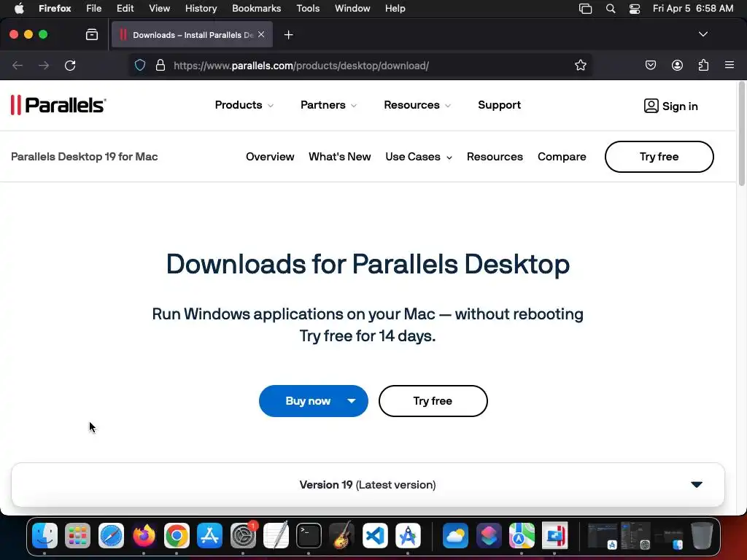Launch Finder from the Dock
The width and height of the screenshot is (747, 560).
(44, 536)
